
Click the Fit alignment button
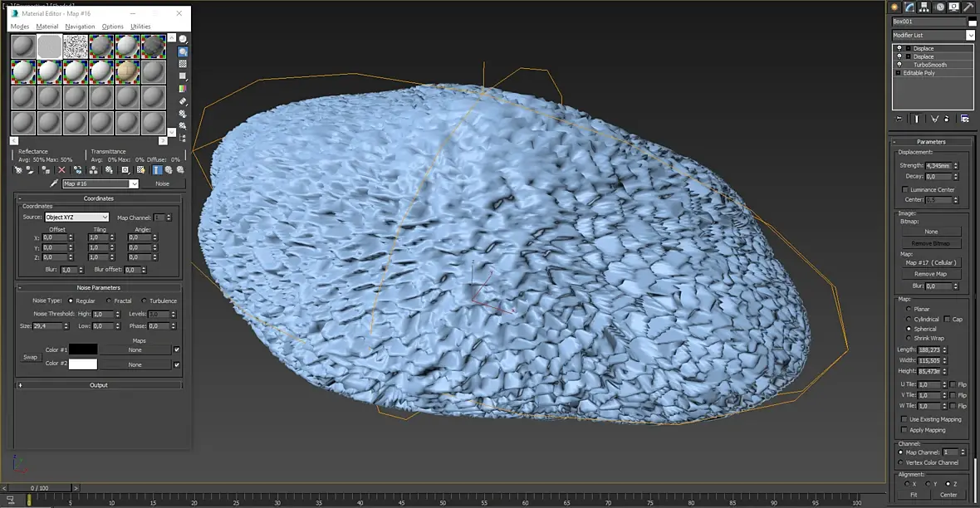point(914,495)
